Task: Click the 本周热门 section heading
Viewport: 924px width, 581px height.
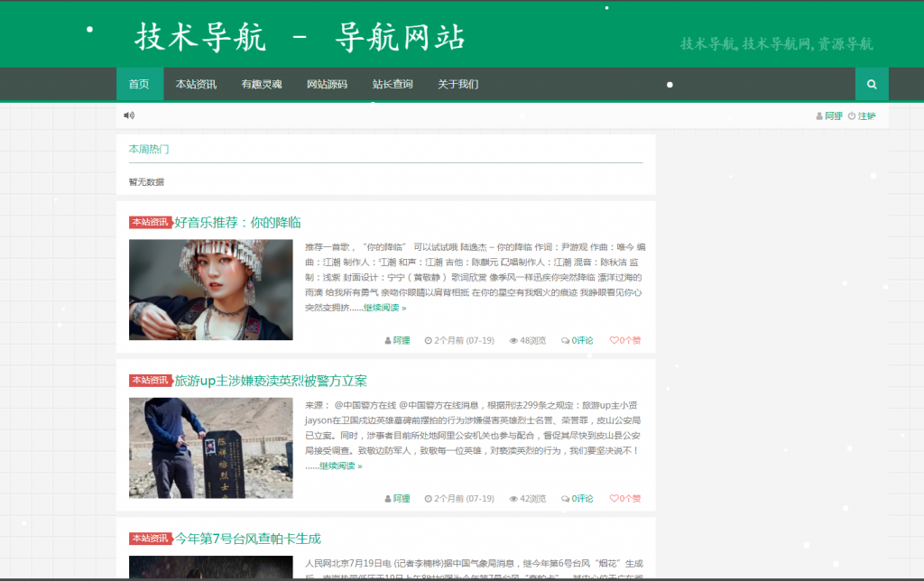Action: [x=149, y=149]
